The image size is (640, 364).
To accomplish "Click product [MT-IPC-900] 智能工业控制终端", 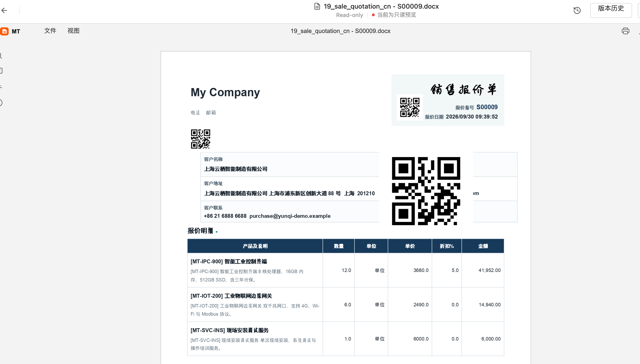I will [229, 261].
